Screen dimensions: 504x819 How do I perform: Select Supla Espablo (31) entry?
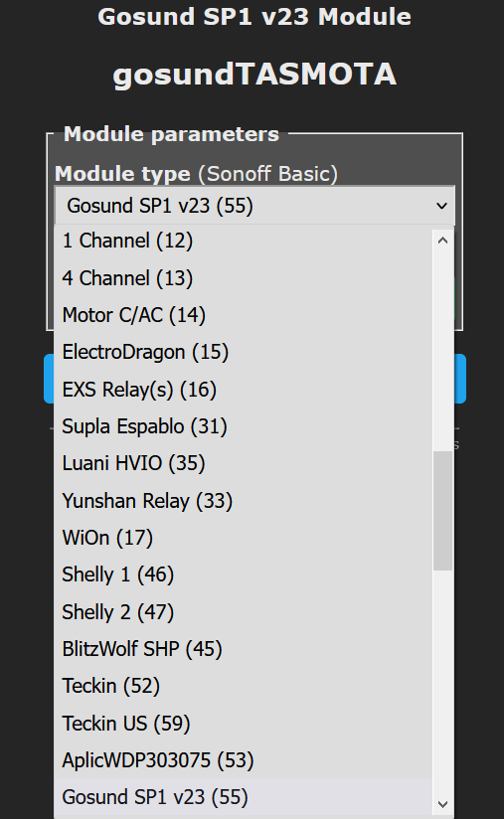tap(243, 426)
